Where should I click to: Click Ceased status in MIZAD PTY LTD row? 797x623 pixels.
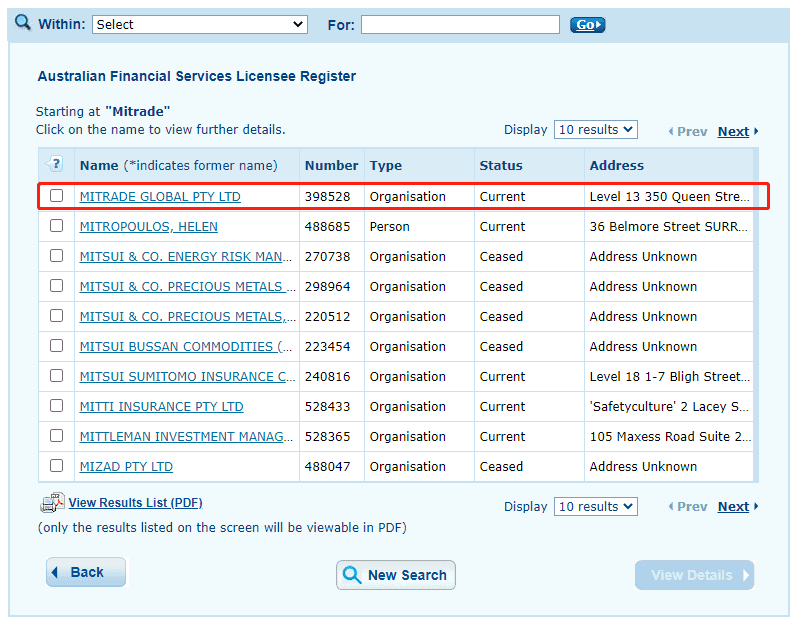[501, 466]
